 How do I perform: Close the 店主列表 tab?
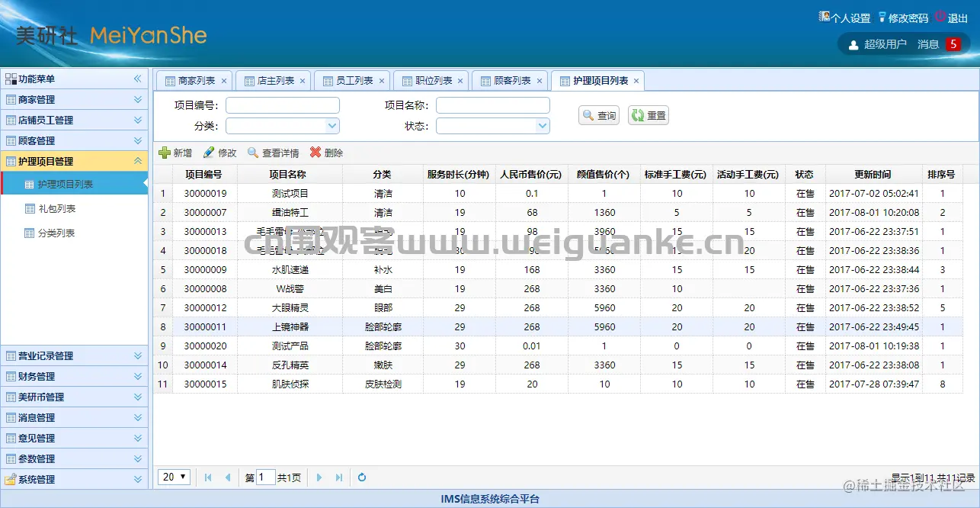pos(303,81)
